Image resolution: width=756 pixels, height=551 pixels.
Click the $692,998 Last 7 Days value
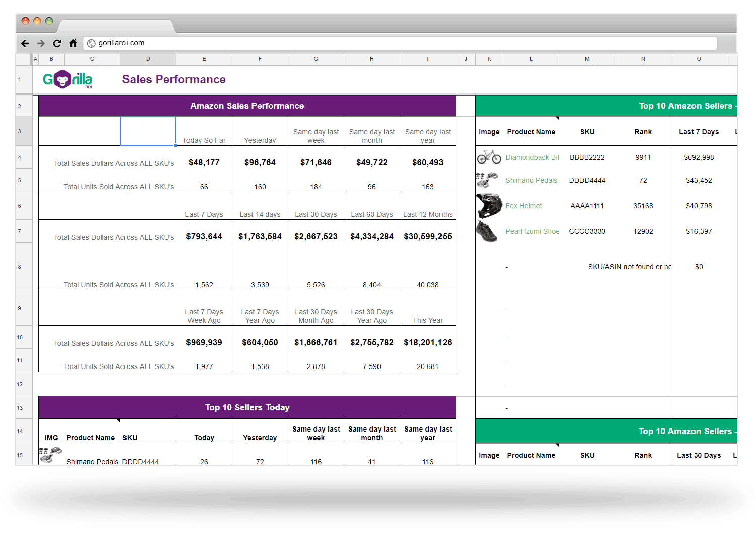click(699, 157)
